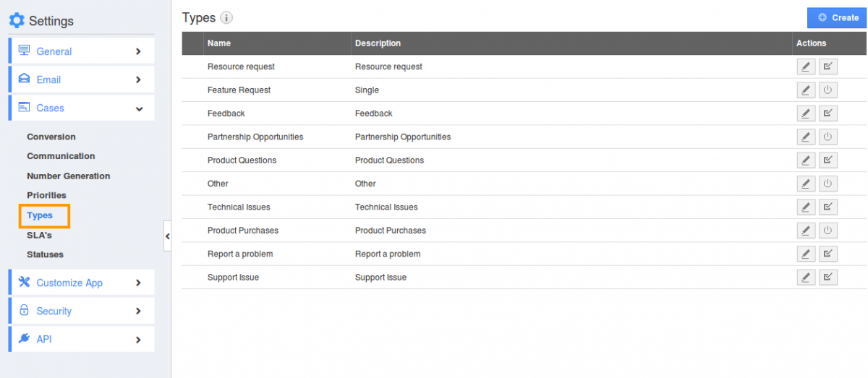This screenshot has width=868, height=378.
Task: Open the SLA's settings link
Action: pos(39,235)
